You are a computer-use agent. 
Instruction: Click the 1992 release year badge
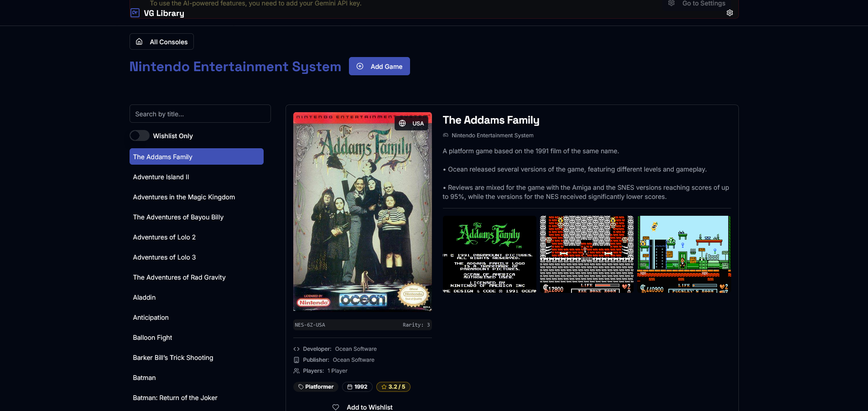(x=357, y=387)
